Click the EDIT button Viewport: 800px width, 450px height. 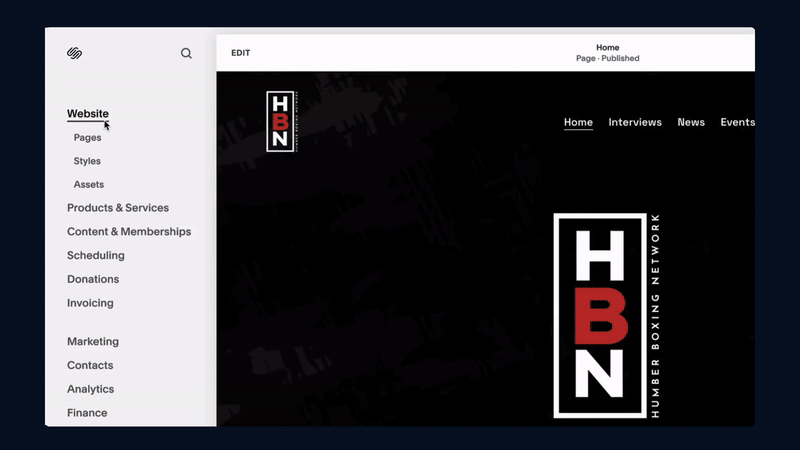240,53
